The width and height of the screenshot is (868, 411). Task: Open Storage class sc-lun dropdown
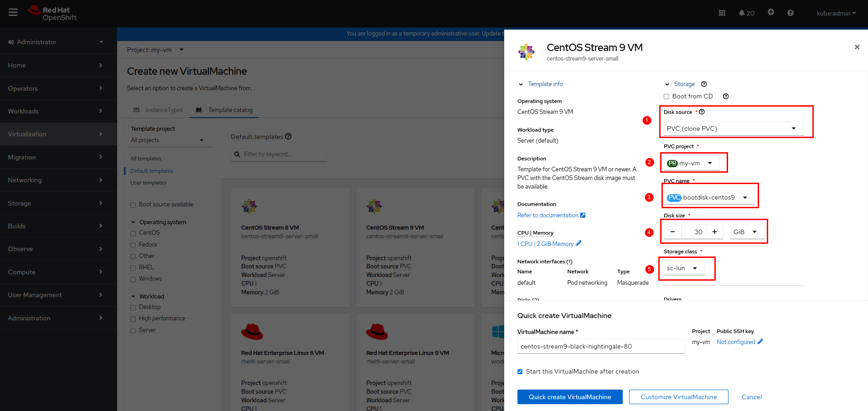tap(684, 268)
